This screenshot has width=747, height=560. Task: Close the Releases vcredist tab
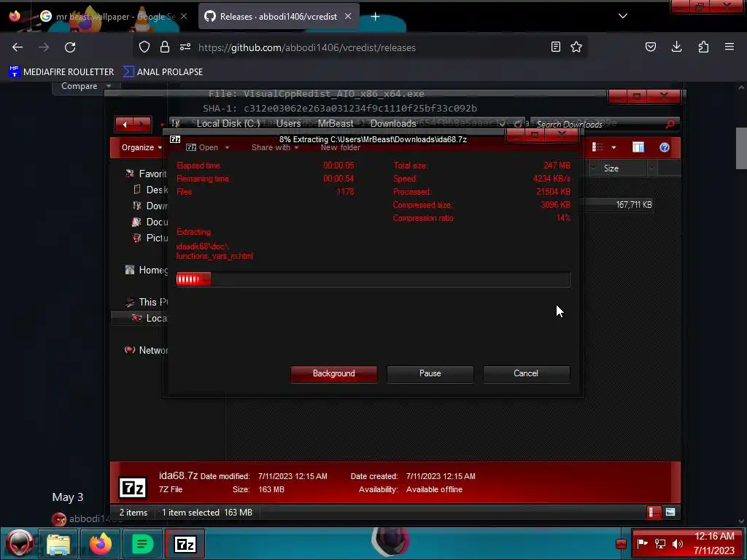348,17
